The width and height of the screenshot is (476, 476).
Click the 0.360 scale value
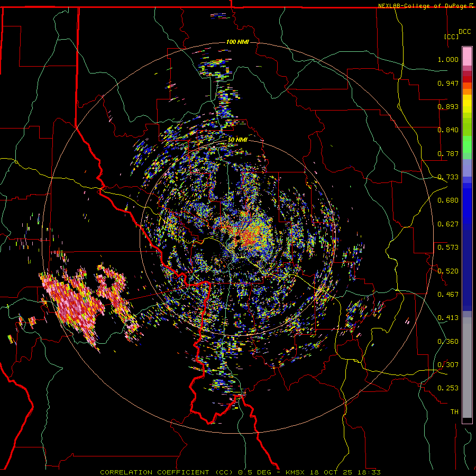point(448,341)
